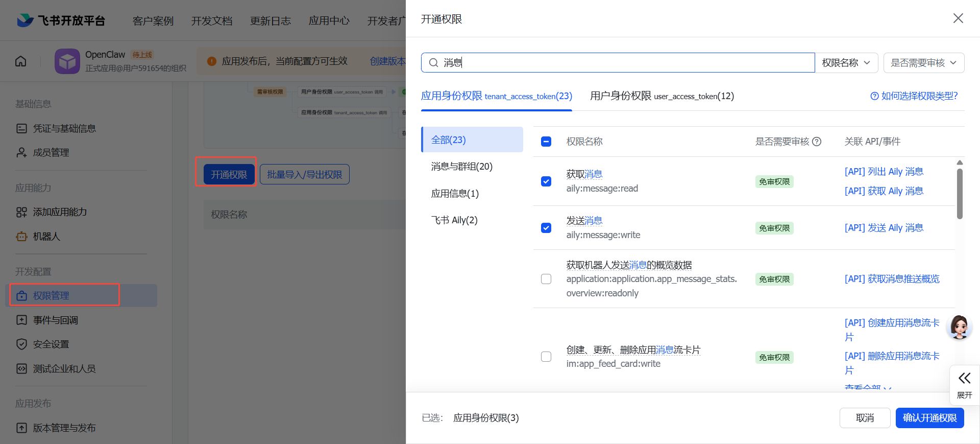The height and width of the screenshot is (444, 980).
Task: Expand the 是否需要审核 filter dropdown
Action: [923, 63]
